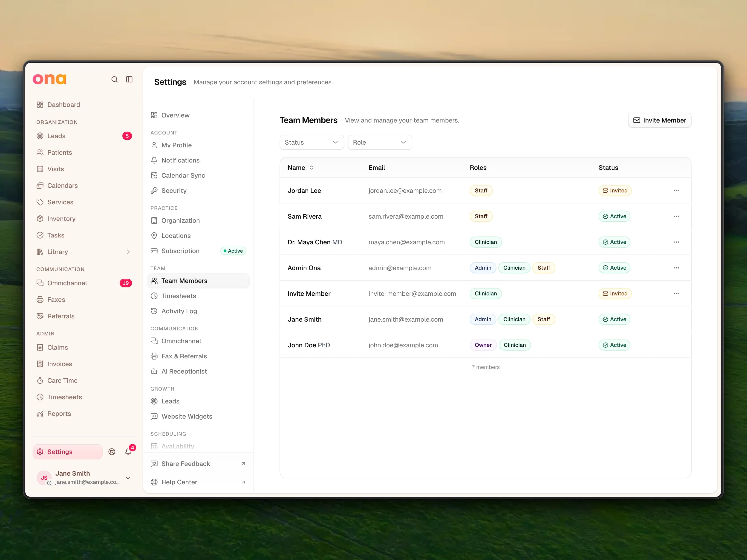This screenshot has height=560, width=747.
Task: Open row actions for Invite Member row
Action: pyautogui.click(x=676, y=294)
